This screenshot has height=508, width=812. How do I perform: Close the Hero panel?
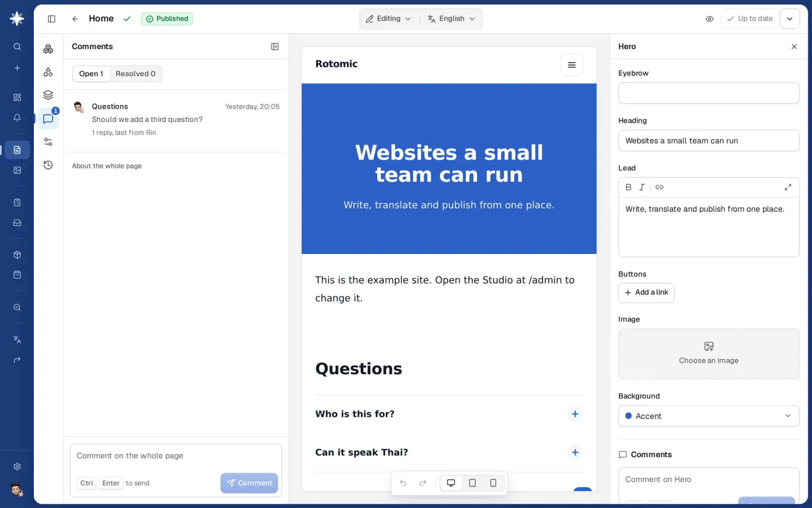click(x=794, y=47)
